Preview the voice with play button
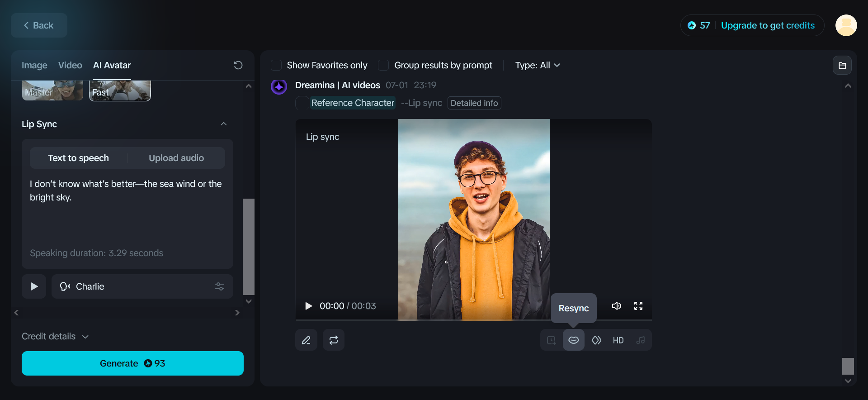This screenshot has width=868, height=400. click(34, 286)
